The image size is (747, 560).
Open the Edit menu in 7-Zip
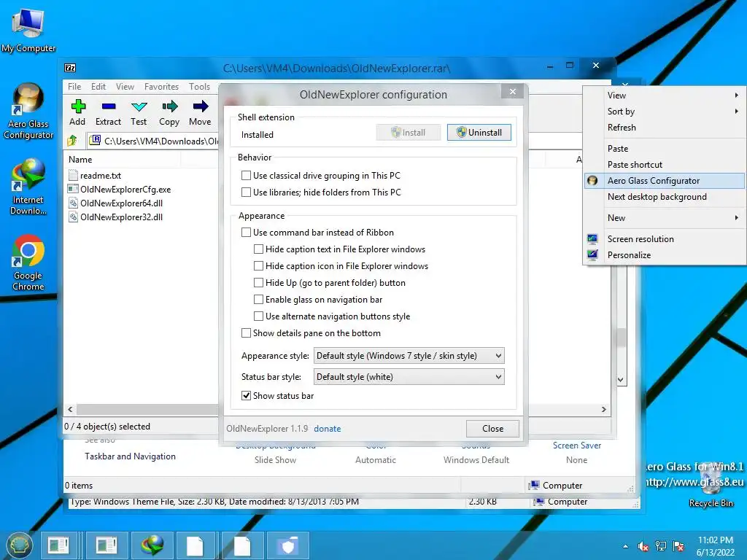click(98, 87)
